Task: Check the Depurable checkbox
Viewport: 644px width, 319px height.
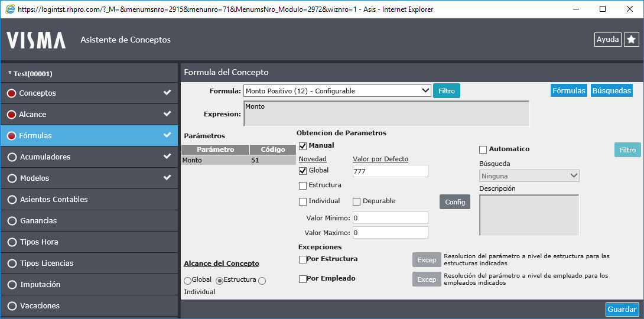Action: (x=356, y=201)
